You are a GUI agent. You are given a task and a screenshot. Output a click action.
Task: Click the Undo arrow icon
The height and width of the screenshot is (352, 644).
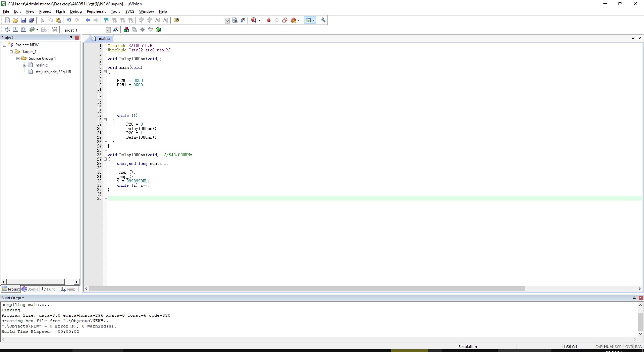69,20
